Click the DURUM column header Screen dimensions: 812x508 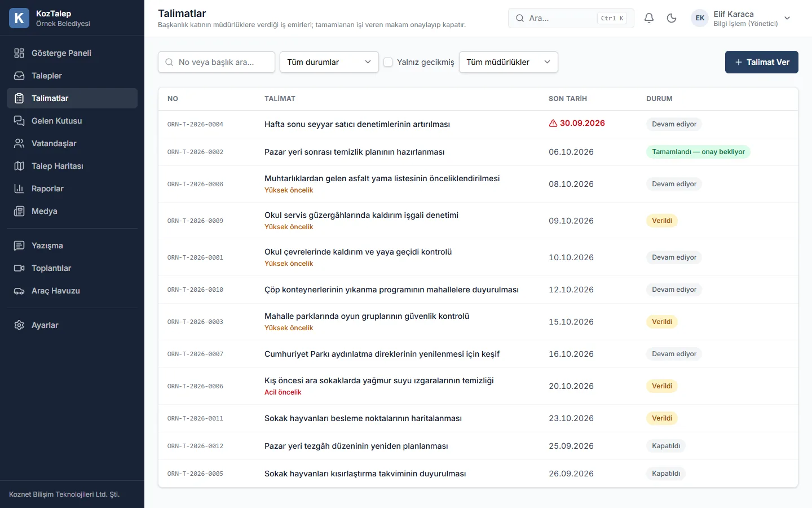click(659, 99)
